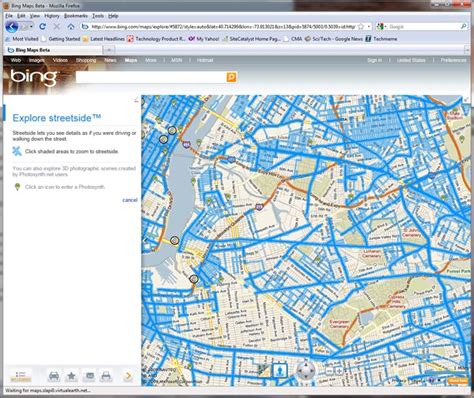Open the Bookmarks menu
The height and width of the screenshot is (398, 474).
click(76, 16)
